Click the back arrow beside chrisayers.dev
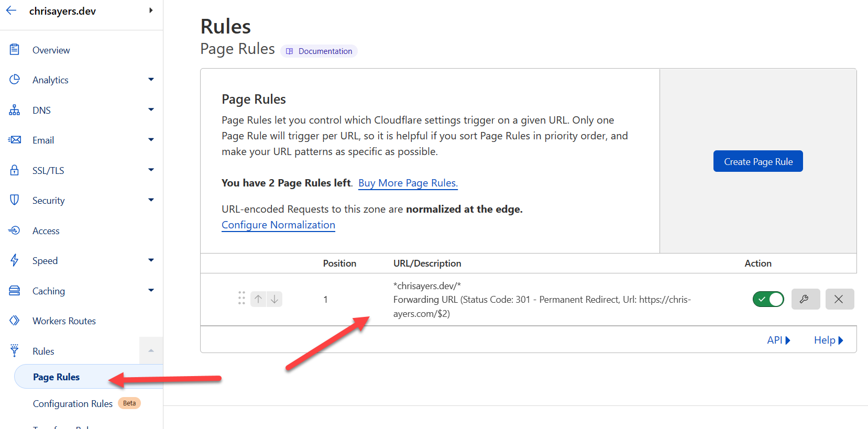The width and height of the screenshot is (868, 429). pyautogui.click(x=11, y=10)
